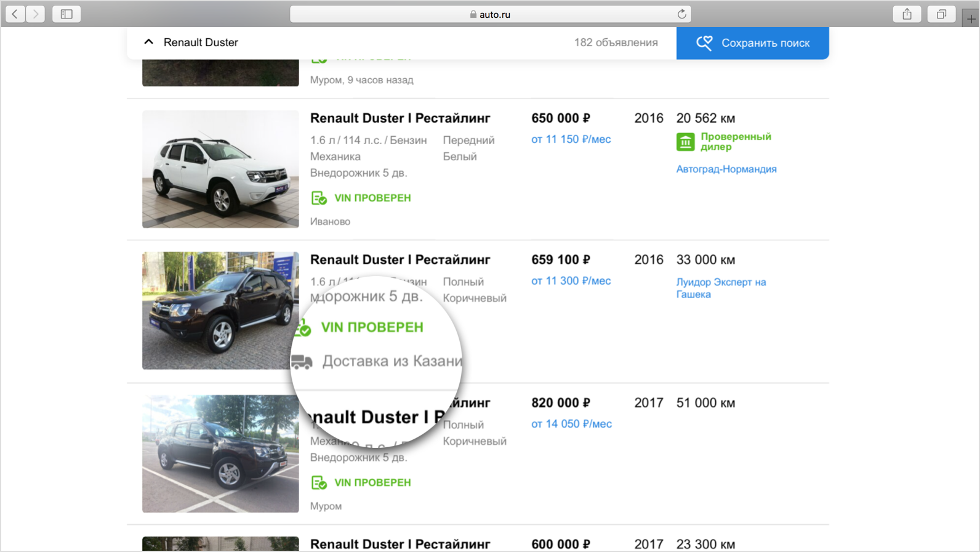The width and height of the screenshot is (980, 552).
Task: Open brown Duster photo for 659 100 ₽ listing
Action: [220, 310]
